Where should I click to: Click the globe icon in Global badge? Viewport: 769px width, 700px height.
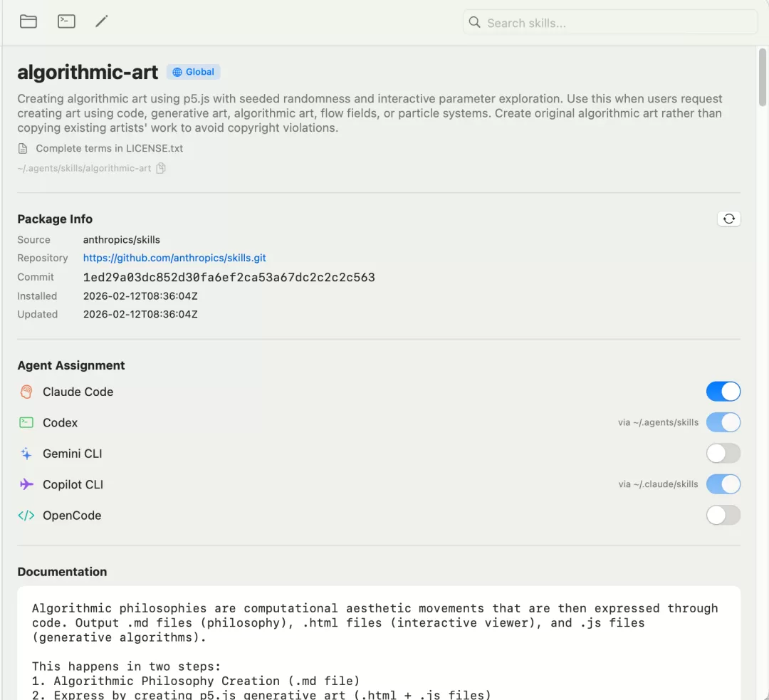[x=177, y=72]
